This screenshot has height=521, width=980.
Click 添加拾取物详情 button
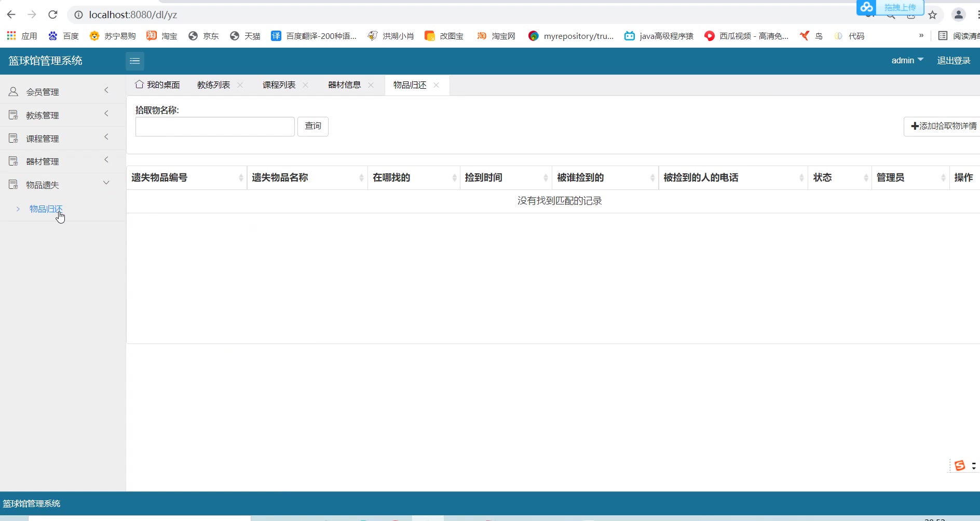pos(943,126)
